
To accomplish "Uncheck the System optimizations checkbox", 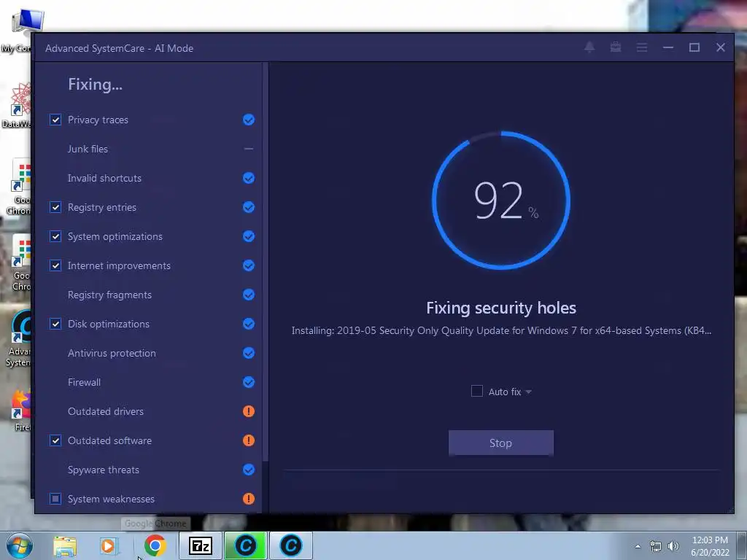I will click(55, 236).
